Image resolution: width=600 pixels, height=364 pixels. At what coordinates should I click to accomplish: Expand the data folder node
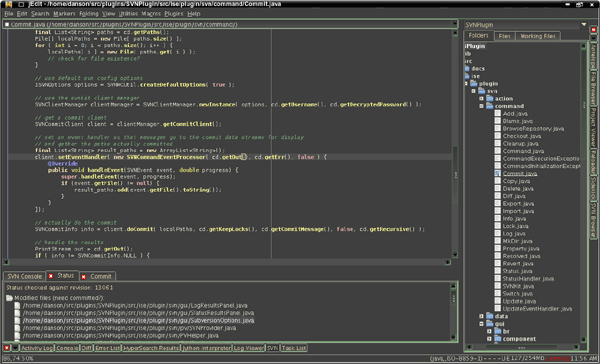point(481,316)
